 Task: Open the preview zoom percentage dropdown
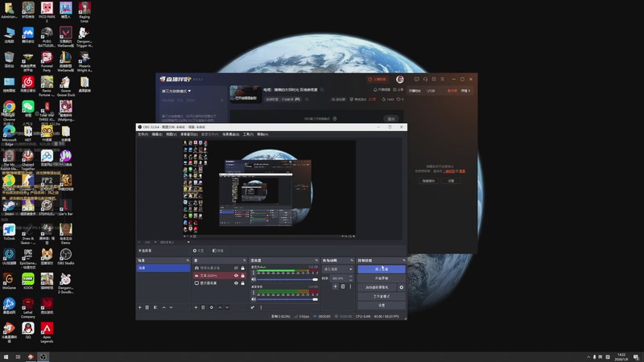coord(149,242)
